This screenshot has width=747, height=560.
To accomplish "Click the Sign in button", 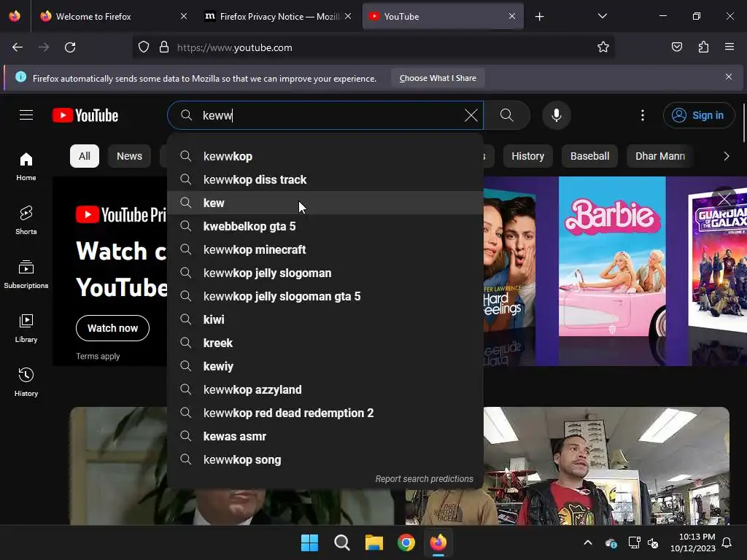I will (698, 115).
